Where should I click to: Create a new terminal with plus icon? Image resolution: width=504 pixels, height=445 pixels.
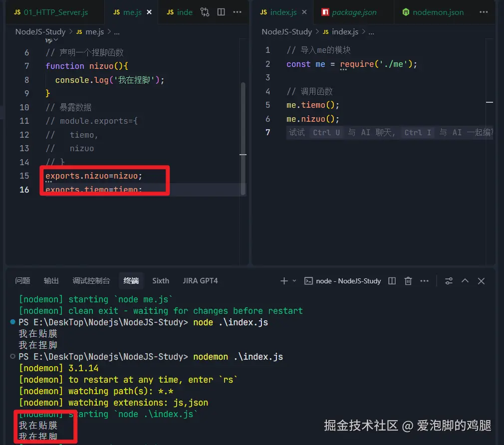click(284, 281)
